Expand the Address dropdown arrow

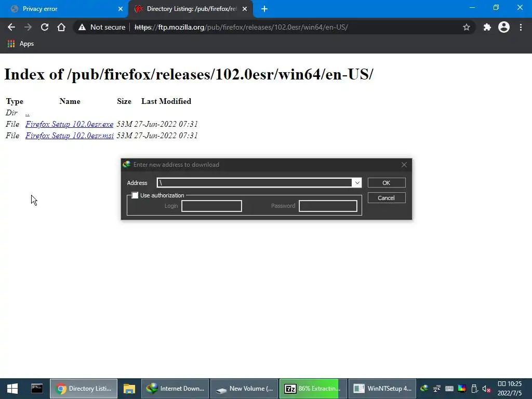357,182
